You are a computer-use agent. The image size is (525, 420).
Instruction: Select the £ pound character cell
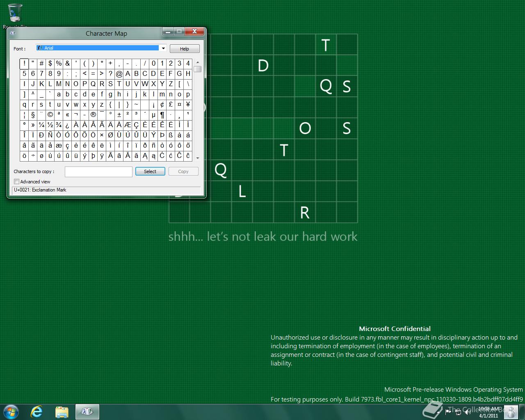171,104
